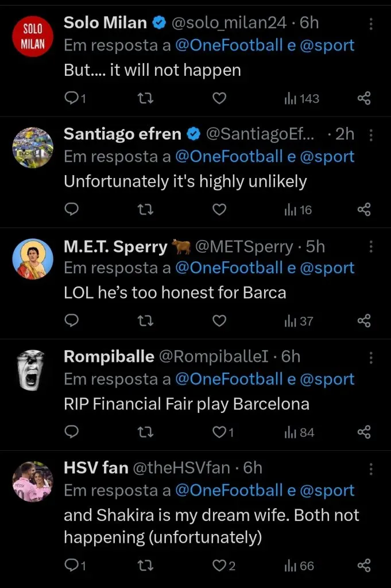Viewport: 391px width, 588px height.
Task: Open more options on Santiago efren's tweet
Action: pyautogui.click(x=371, y=135)
